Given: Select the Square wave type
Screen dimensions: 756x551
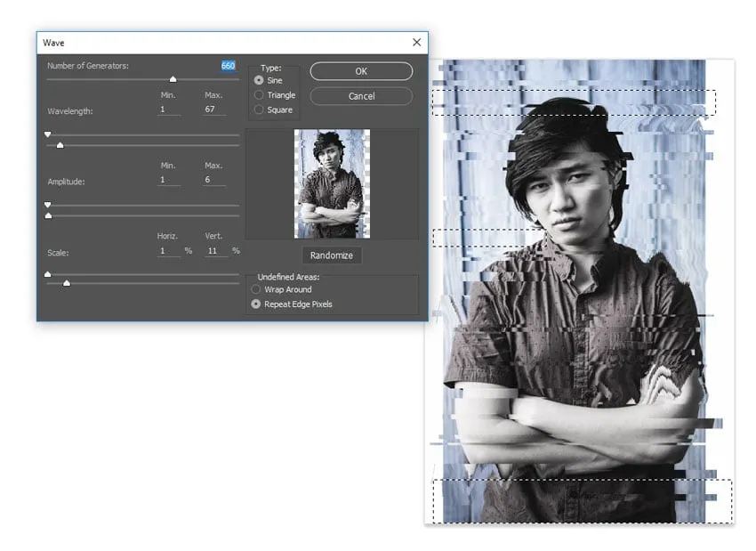Looking at the screenshot, I should (x=259, y=110).
